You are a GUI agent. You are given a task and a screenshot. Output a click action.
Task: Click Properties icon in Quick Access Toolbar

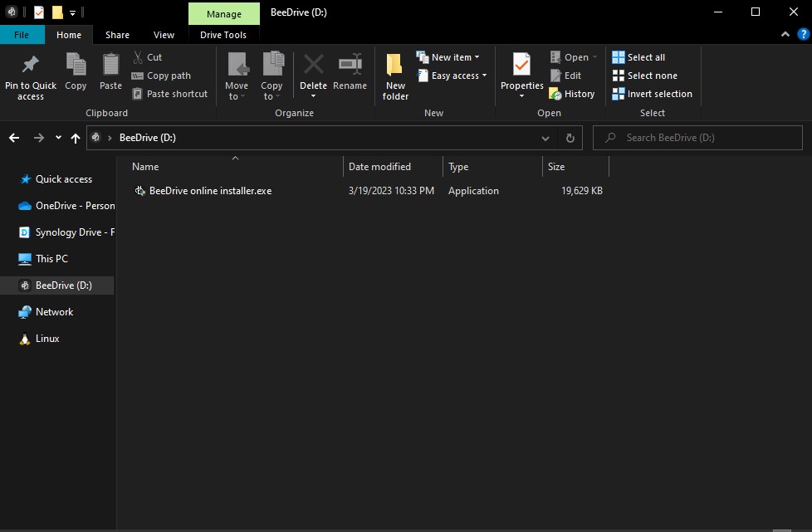point(39,12)
